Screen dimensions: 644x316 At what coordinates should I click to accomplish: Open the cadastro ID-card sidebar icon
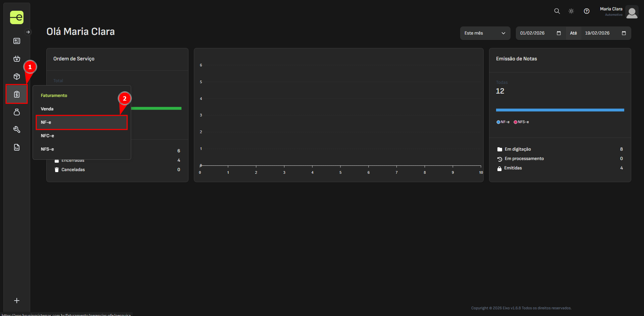pyautogui.click(x=17, y=41)
